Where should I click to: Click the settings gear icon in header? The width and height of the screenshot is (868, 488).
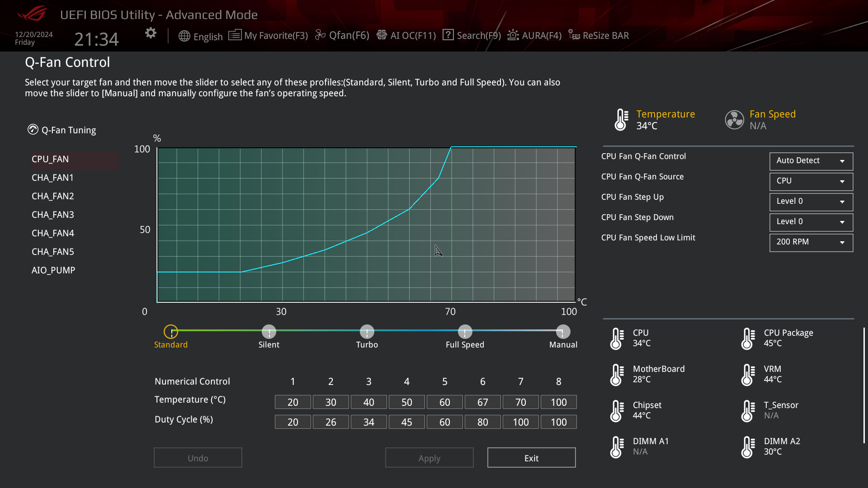pyautogui.click(x=151, y=33)
